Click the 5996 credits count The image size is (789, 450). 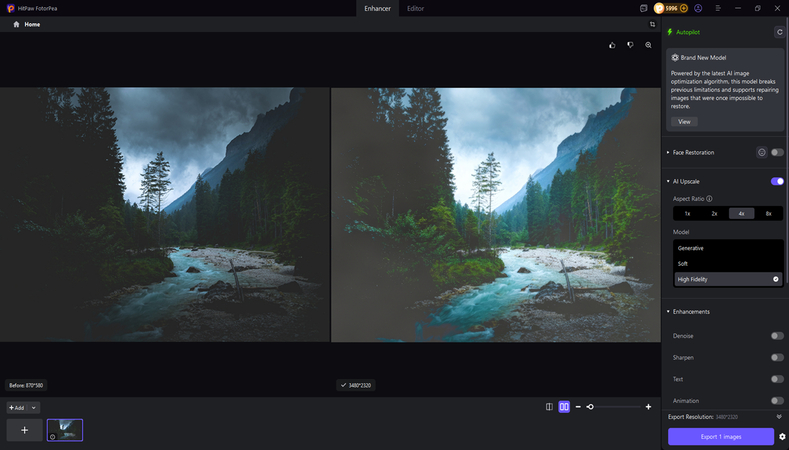click(x=672, y=9)
